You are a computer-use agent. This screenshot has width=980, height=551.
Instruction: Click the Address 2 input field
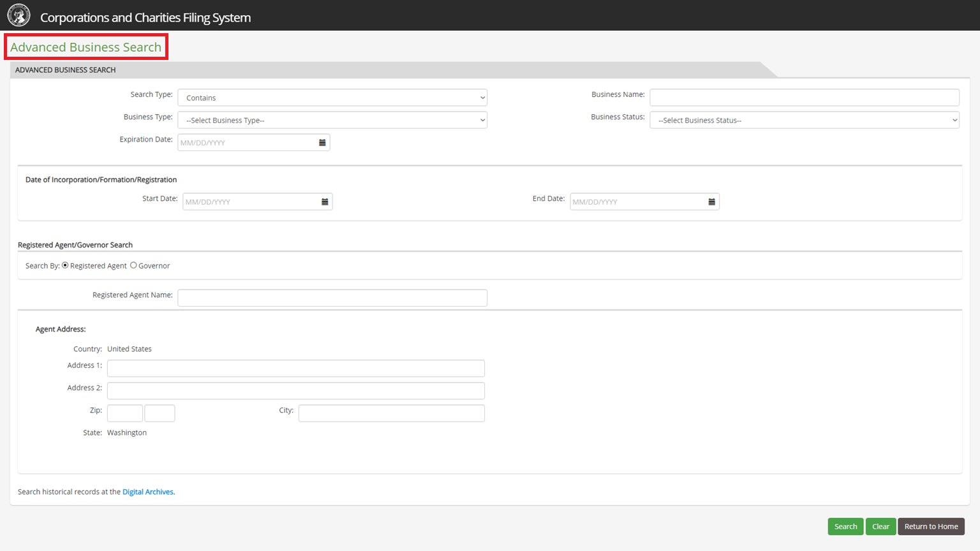click(x=295, y=391)
